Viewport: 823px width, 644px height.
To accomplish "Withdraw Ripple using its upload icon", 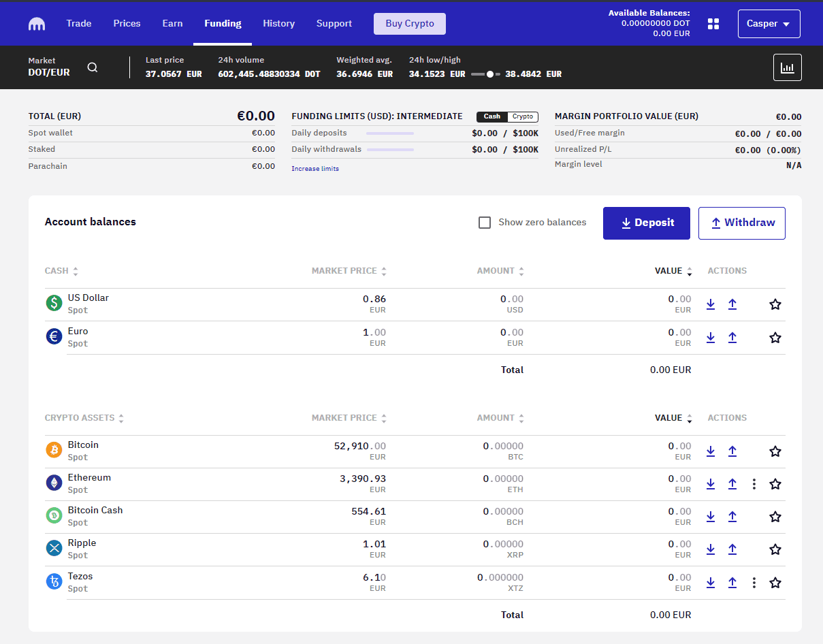I will 732,549.
